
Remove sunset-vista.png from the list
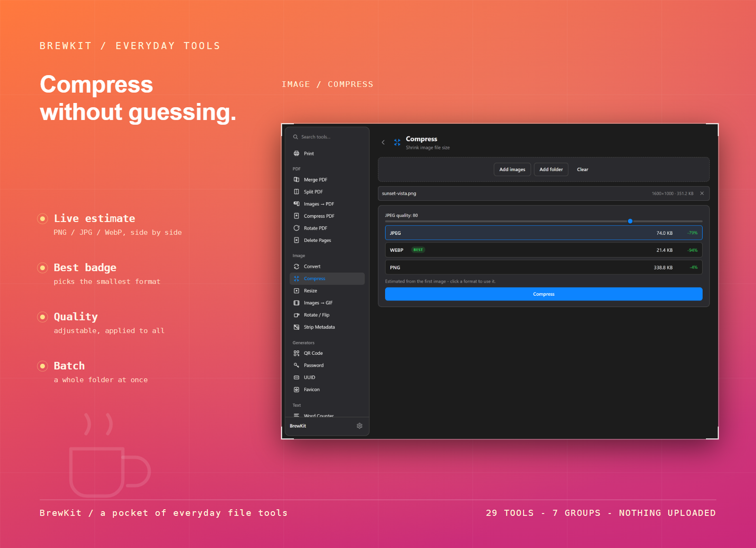[x=702, y=193]
